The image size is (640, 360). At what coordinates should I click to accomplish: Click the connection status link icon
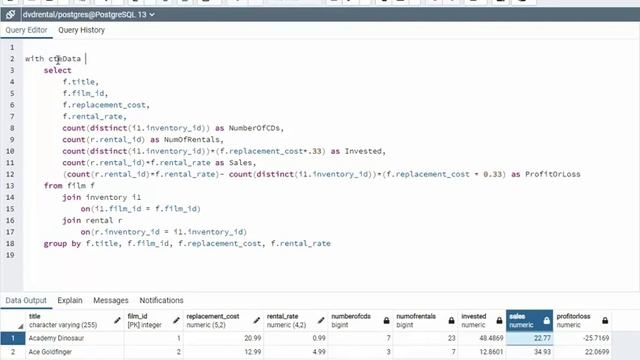(11, 15)
